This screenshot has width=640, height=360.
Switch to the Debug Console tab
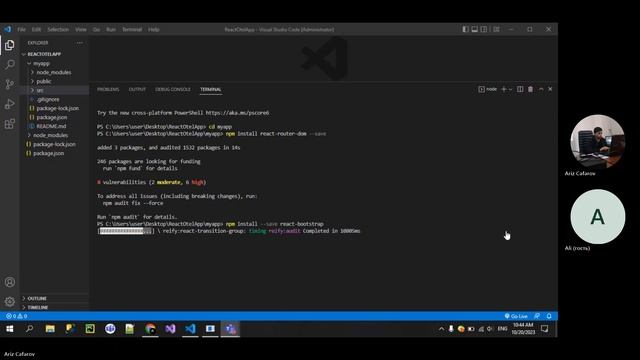coord(173,89)
